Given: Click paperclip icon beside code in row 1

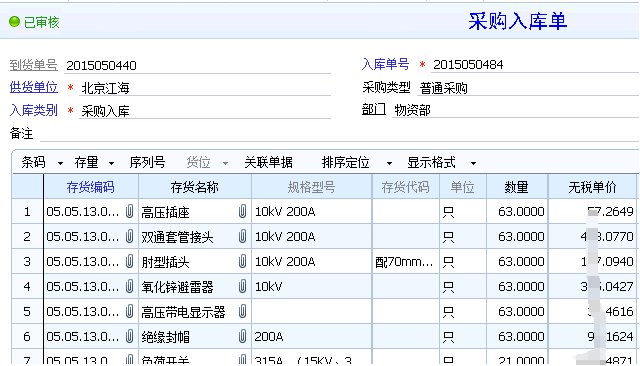Looking at the screenshot, I should click(x=129, y=211).
